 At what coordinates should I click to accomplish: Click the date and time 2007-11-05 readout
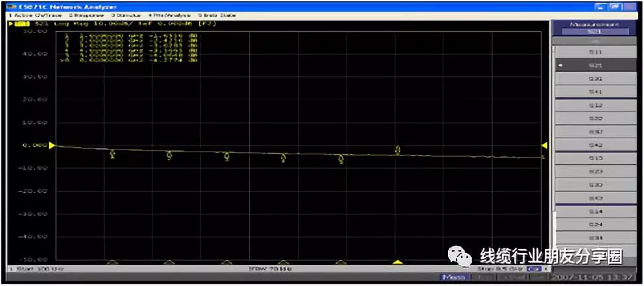coord(592,277)
